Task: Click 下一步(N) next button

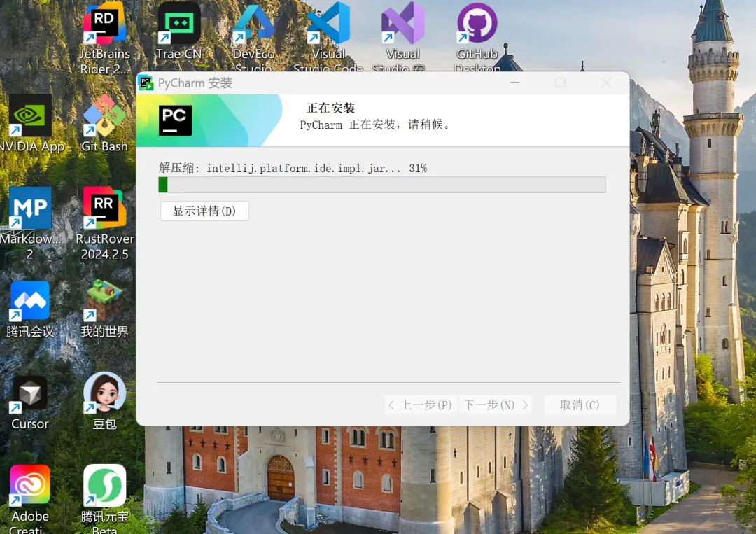Action: (x=496, y=405)
